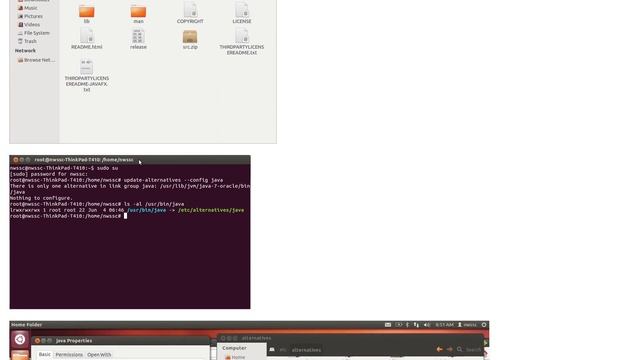Select the LICENSE file
The image size is (640, 360).
pyautogui.click(x=242, y=13)
